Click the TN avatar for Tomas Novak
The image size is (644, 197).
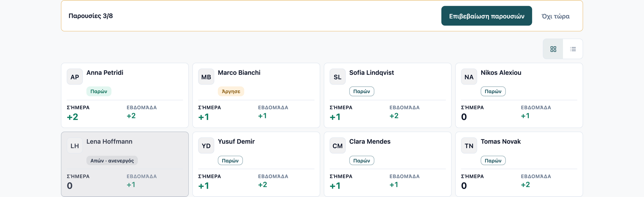tap(469, 146)
